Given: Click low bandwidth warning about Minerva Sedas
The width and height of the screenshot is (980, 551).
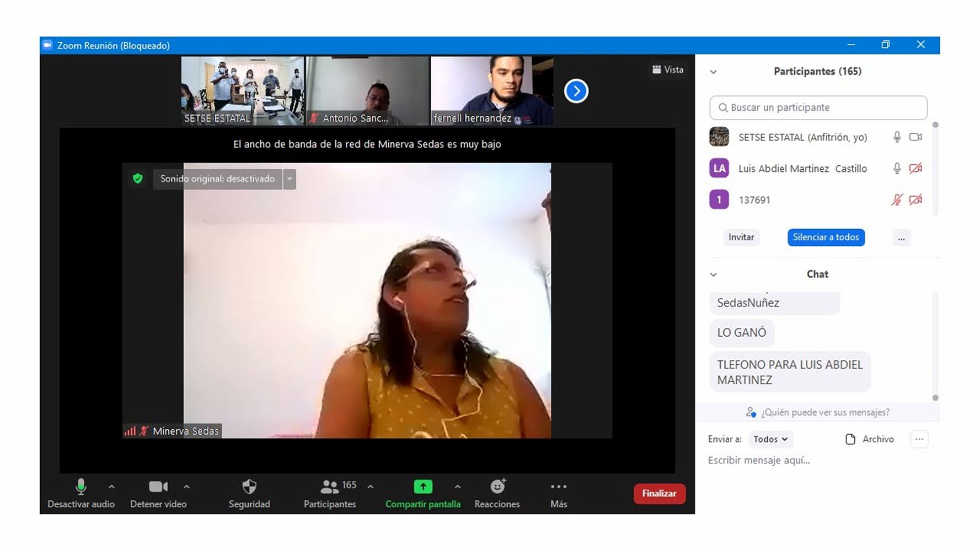Looking at the screenshot, I should (367, 144).
